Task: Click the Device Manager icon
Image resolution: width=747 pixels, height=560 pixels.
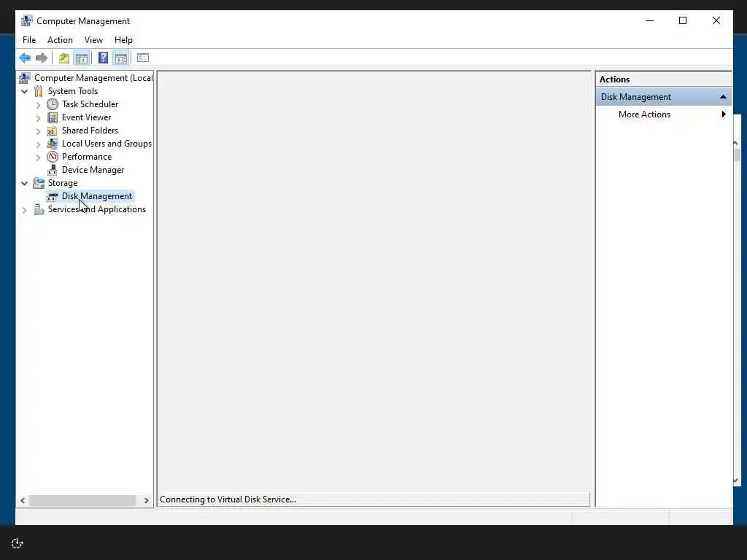Action: (53, 170)
